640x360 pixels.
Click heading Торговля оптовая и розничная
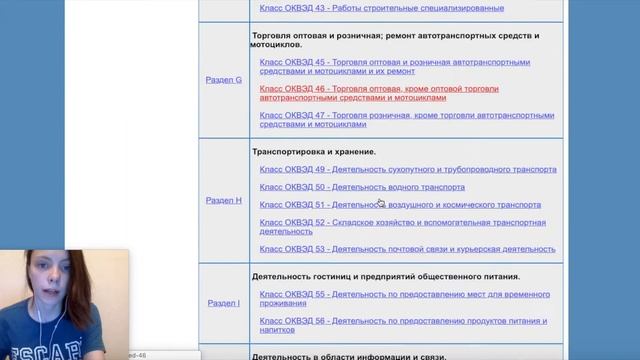(395, 40)
